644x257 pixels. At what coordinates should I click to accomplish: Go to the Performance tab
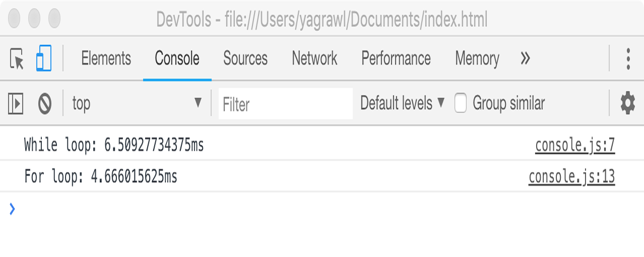click(x=396, y=59)
